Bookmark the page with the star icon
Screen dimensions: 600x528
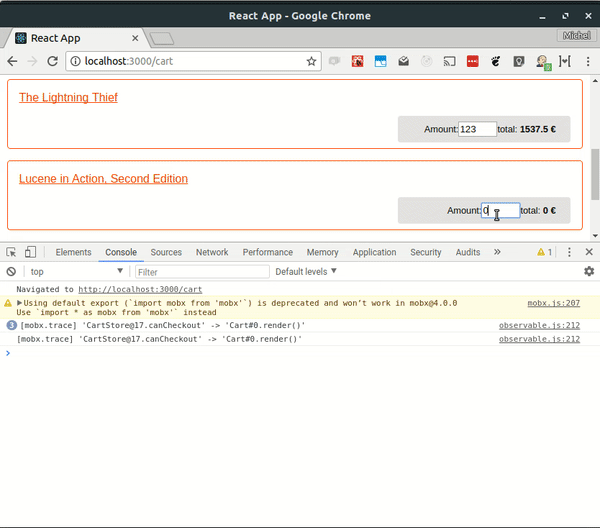click(311, 61)
